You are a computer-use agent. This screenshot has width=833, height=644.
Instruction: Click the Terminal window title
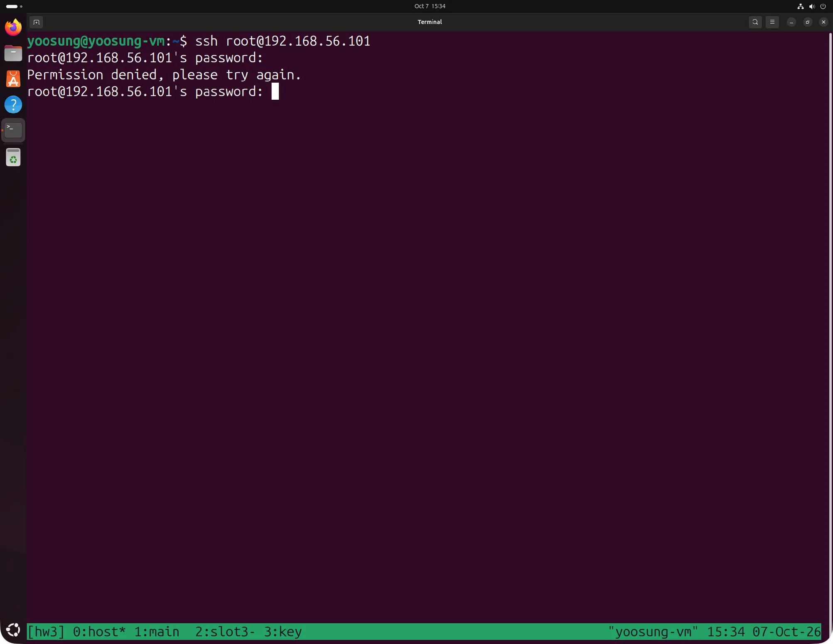(x=430, y=22)
